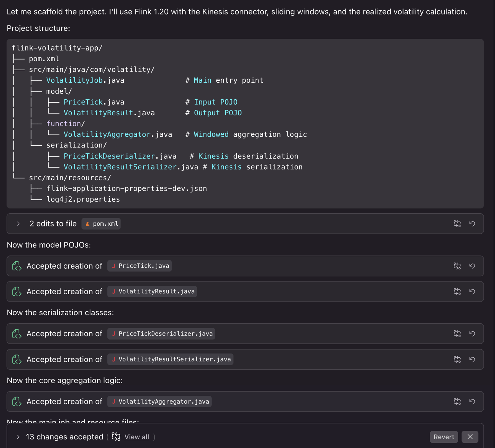Click the 'Now the core aggregation logic:' text
This screenshot has width=495, height=448.
point(65,380)
